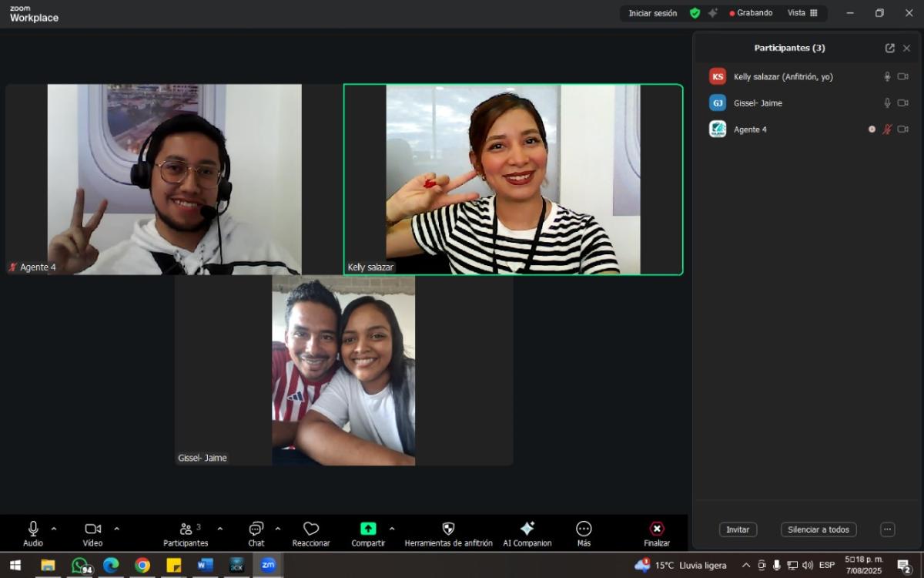Select Gissel- Jaime in participants list
Viewport: 924px width, 578px height.
pyautogui.click(x=758, y=103)
